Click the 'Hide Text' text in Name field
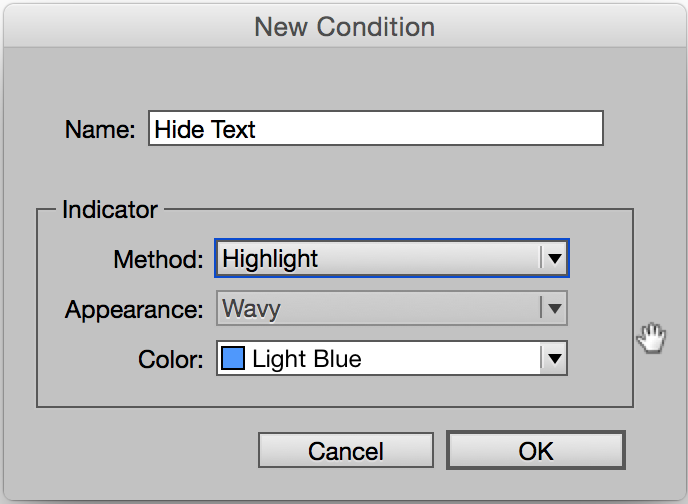The width and height of the screenshot is (688, 504). tap(204, 129)
